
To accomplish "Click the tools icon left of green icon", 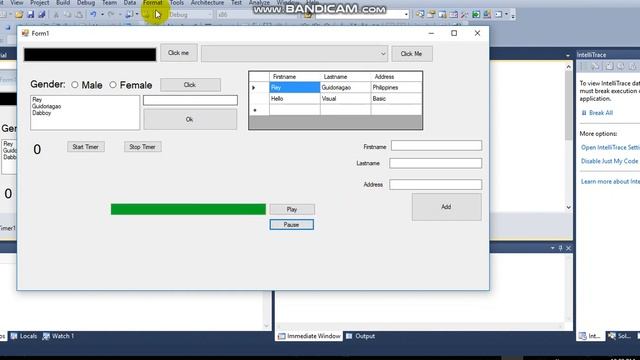I will click(x=464, y=15).
